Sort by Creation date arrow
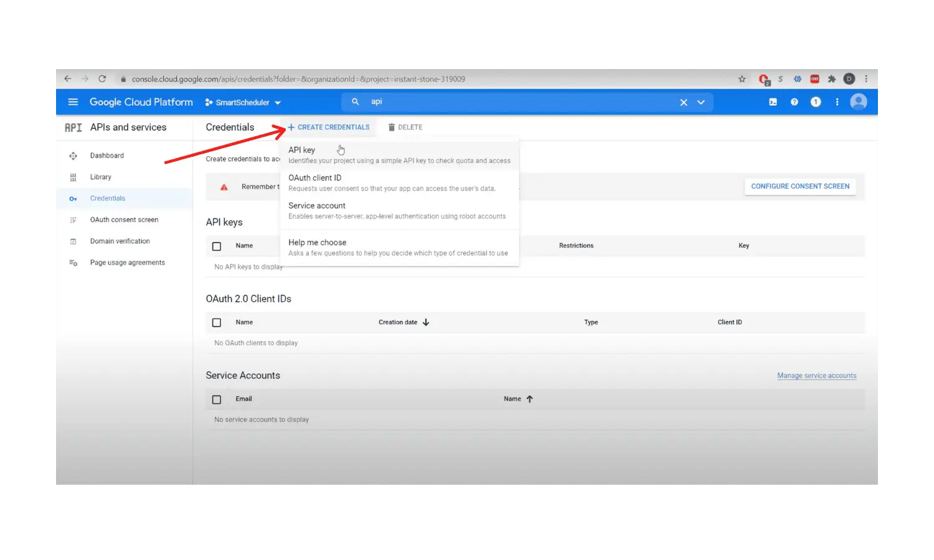The image size is (934, 560). 426,322
